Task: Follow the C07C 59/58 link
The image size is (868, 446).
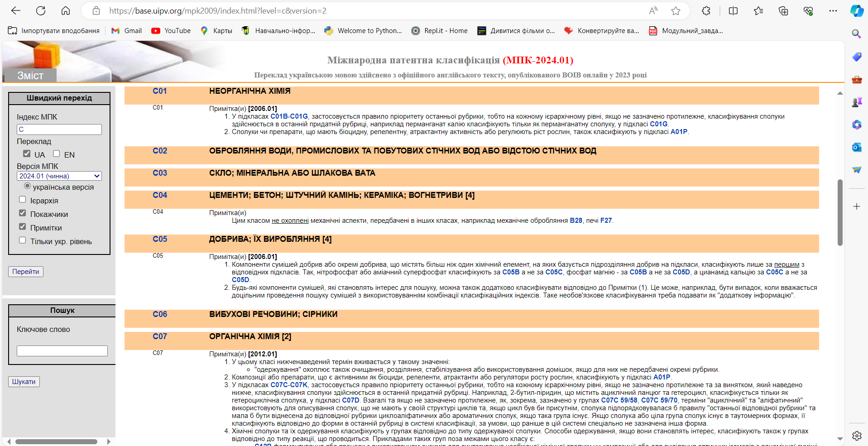Action: (619, 400)
